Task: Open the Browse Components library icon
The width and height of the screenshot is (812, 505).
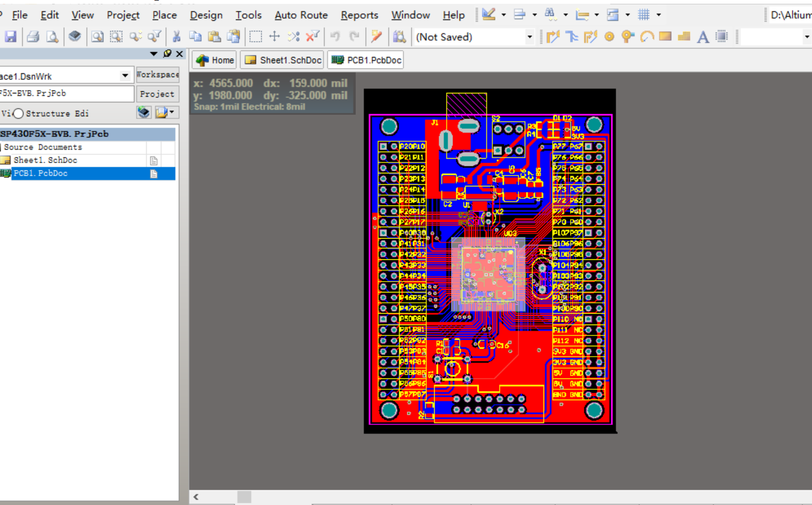Action: (x=399, y=37)
